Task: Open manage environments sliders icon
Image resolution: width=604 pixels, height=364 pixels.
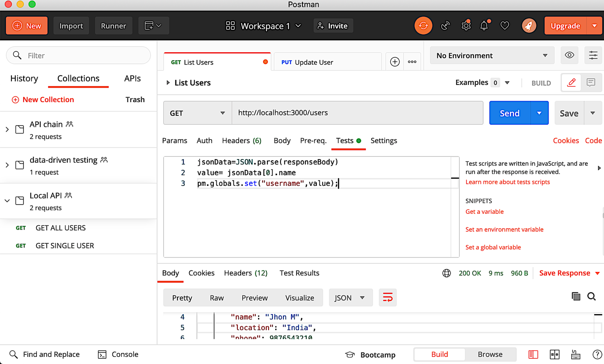Action: tap(593, 55)
